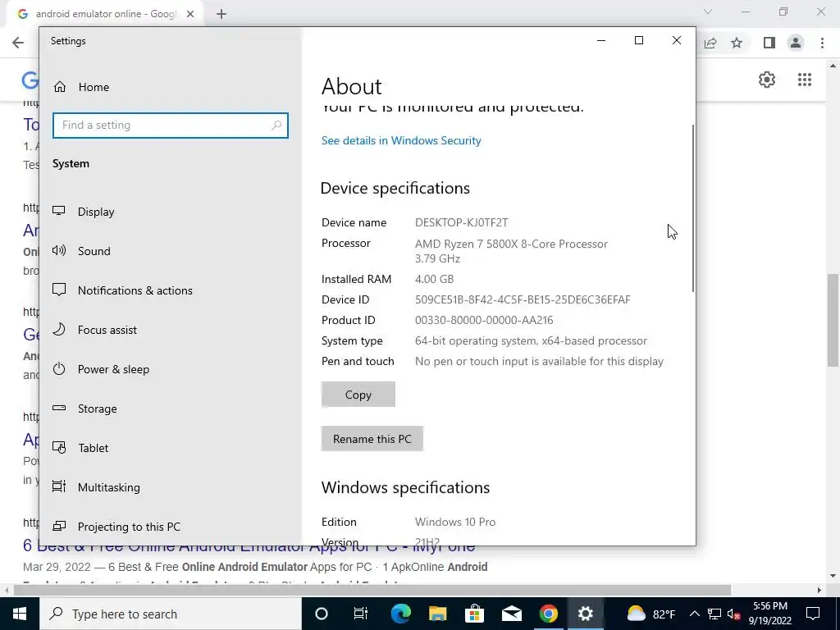840x630 pixels.
Task: Bookmark this page with the star icon
Action: (737, 43)
